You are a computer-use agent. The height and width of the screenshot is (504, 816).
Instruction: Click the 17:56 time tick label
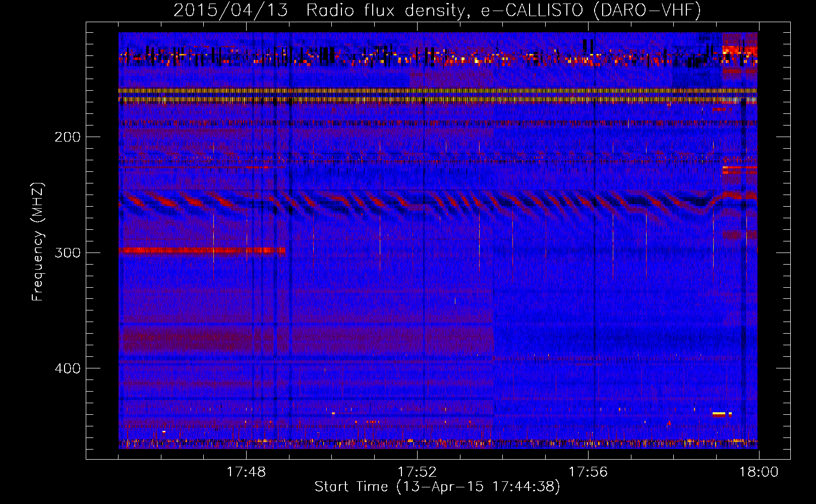(x=588, y=472)
